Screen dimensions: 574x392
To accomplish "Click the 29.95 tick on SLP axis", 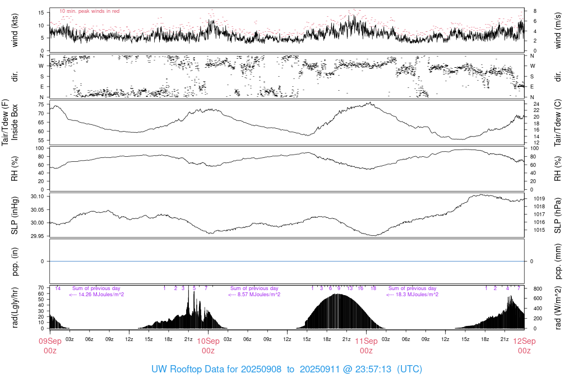I will pos(38,236).
